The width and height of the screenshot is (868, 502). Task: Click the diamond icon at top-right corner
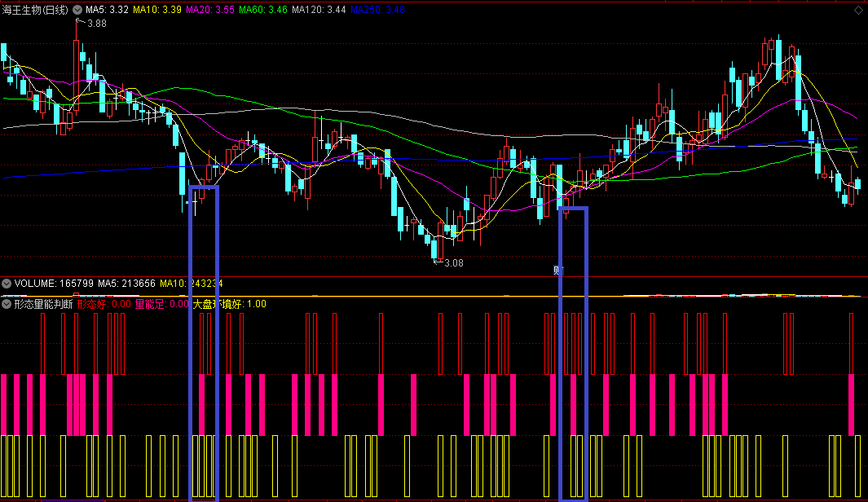click(858, 10)
